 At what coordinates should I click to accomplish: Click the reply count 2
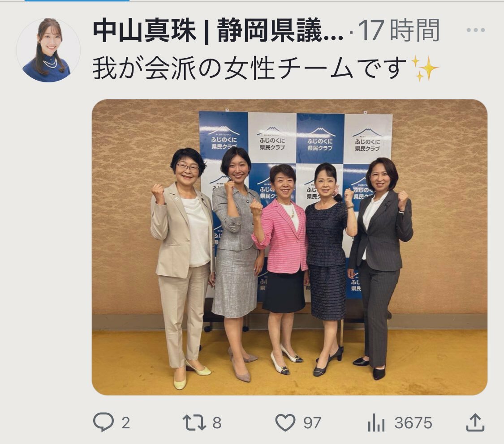(126, 423)
